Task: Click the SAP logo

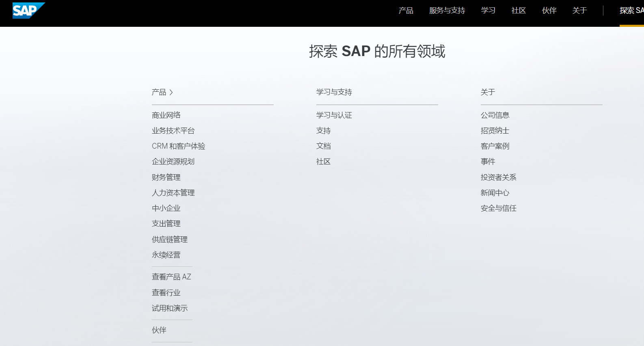Action: click(28, 11)
